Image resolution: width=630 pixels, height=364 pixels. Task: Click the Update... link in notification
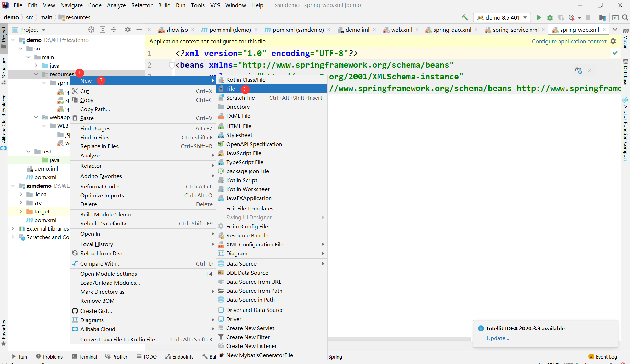[498, 338]
